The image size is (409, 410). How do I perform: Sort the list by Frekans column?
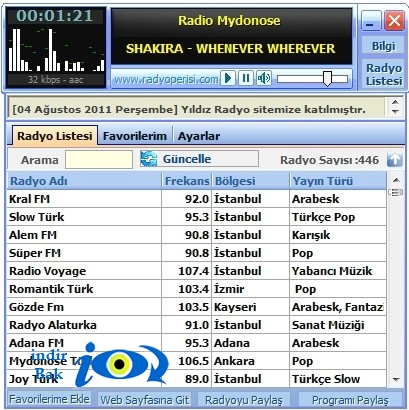point(187,181)
